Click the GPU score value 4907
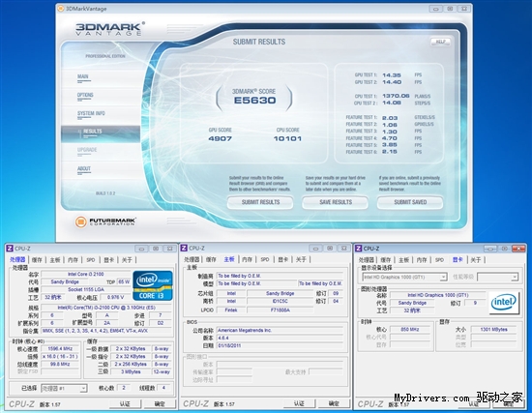Viewport: 532px width, 413px height. [x=221, y=138]
